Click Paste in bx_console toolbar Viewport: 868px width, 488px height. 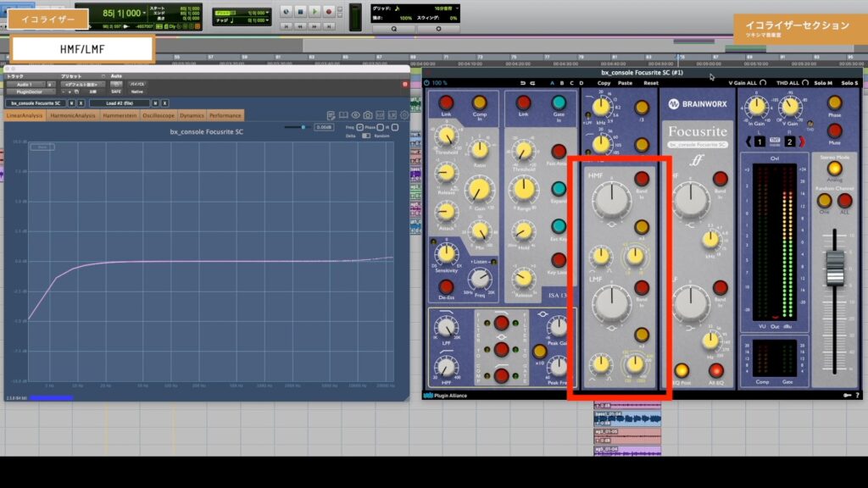pyautogui.click(x=625, y=83)
